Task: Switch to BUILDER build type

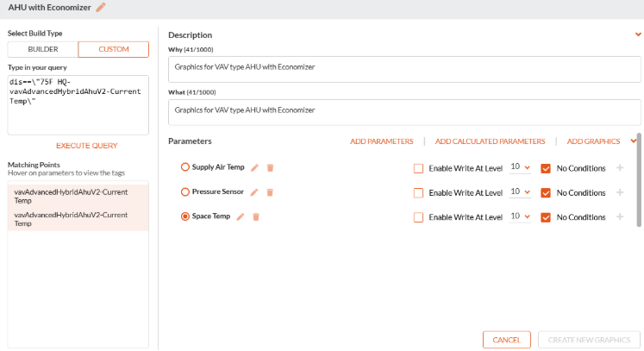Action: [43, 49]
